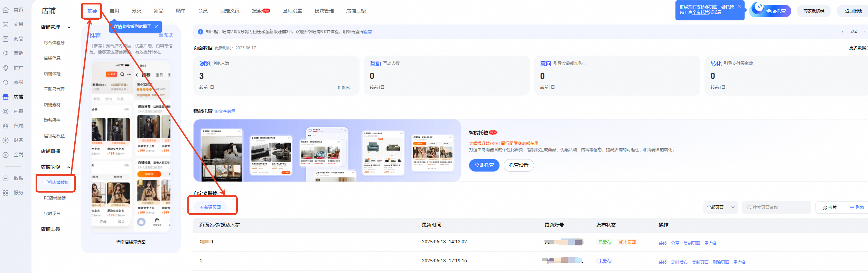Click the 立即托管 button
868x273 pixels.
coord(484,165)
